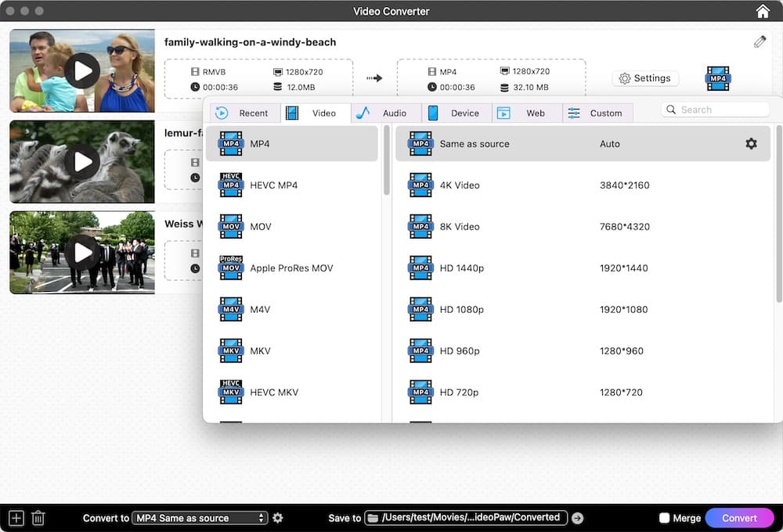Image resolution: width=783 pixels, height=532 pixels.
Task: Click the pencil edit icon for first video
Action: click(760, 42)
